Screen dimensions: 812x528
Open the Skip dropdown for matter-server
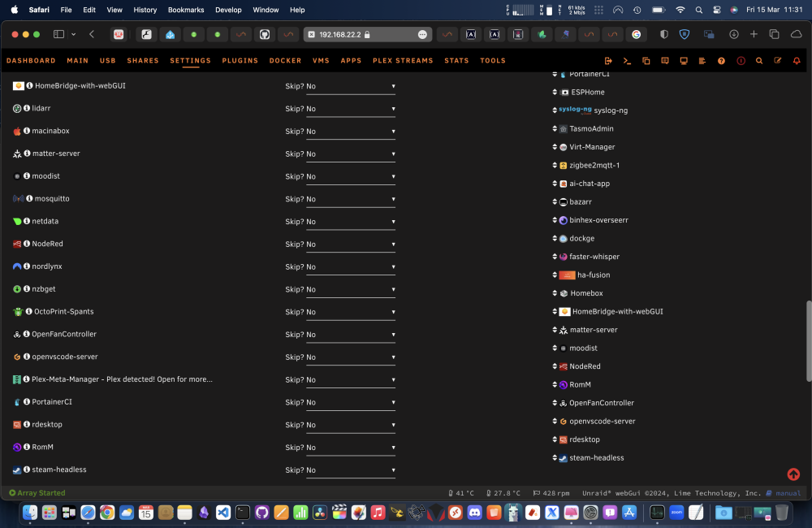[x=351, y=154]
